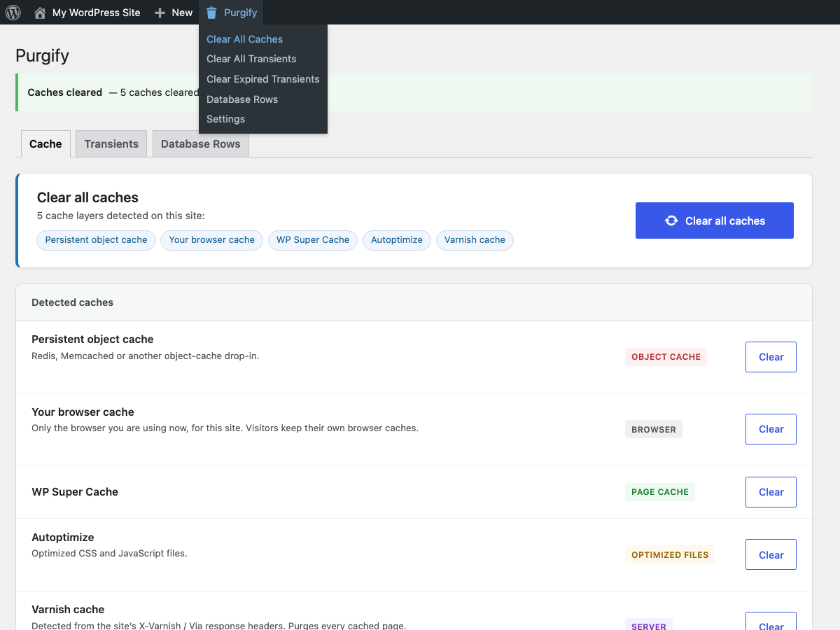Clear the WP Super Cache row
The width and height of the screenshot is (840, 630).
click(771, 492)
